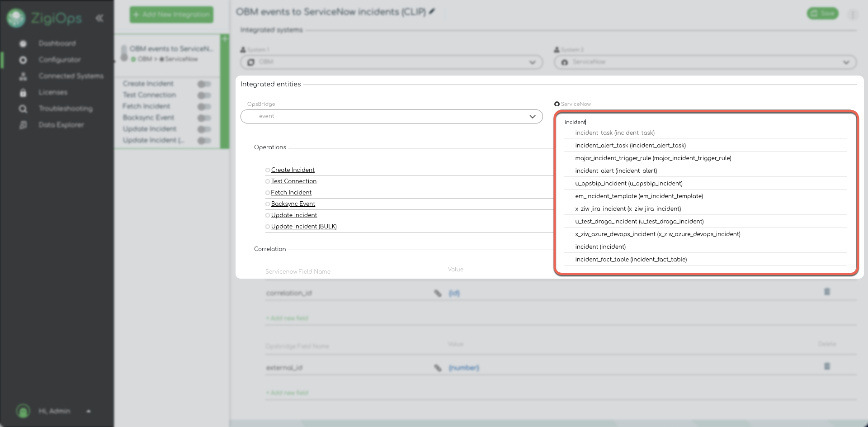Choose incident_fact_table option
This screenshot has height=427, width=868.
705,259
